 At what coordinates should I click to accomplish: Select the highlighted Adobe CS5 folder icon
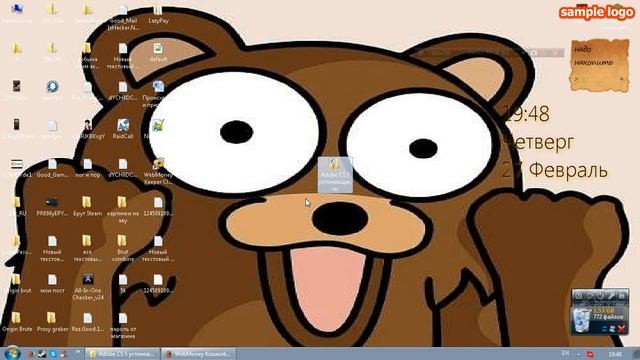[x=335, y=175]
